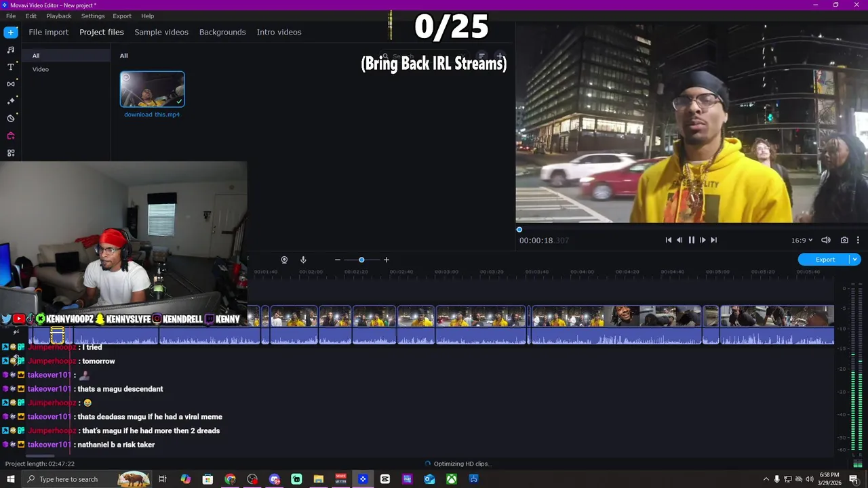Pause the preview playback
This screenshot has height=488, width=868.
pos(691,240)
